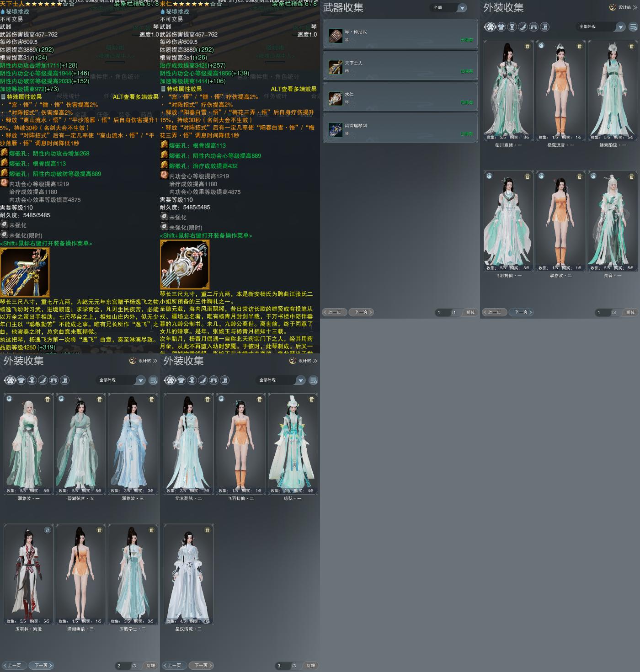Select the shirt filter icon on outfit page 3
Viewport: 640px width, 672px height.
(181, 380)
